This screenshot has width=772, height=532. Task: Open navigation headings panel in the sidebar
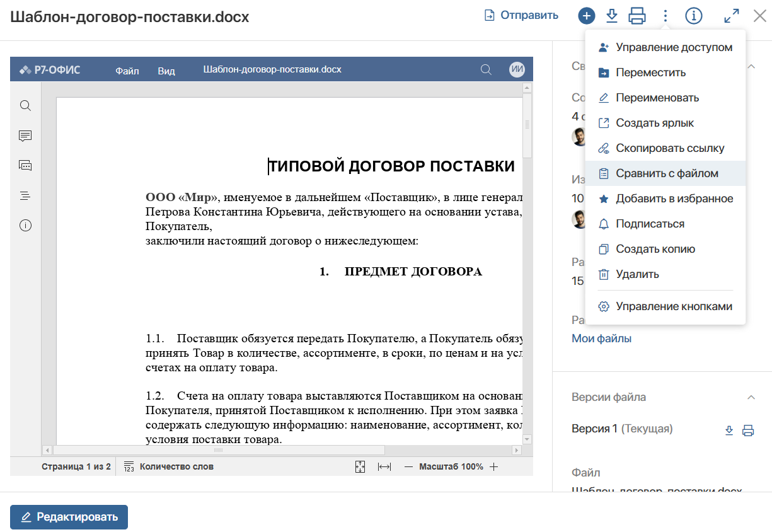[x=25, y=195]
